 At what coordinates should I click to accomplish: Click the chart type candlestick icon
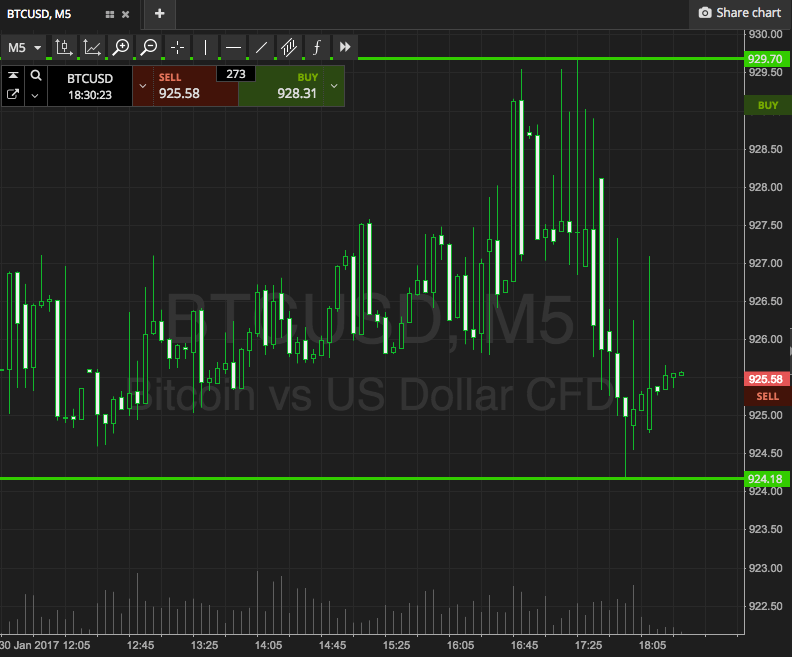(x=64, y=47)
